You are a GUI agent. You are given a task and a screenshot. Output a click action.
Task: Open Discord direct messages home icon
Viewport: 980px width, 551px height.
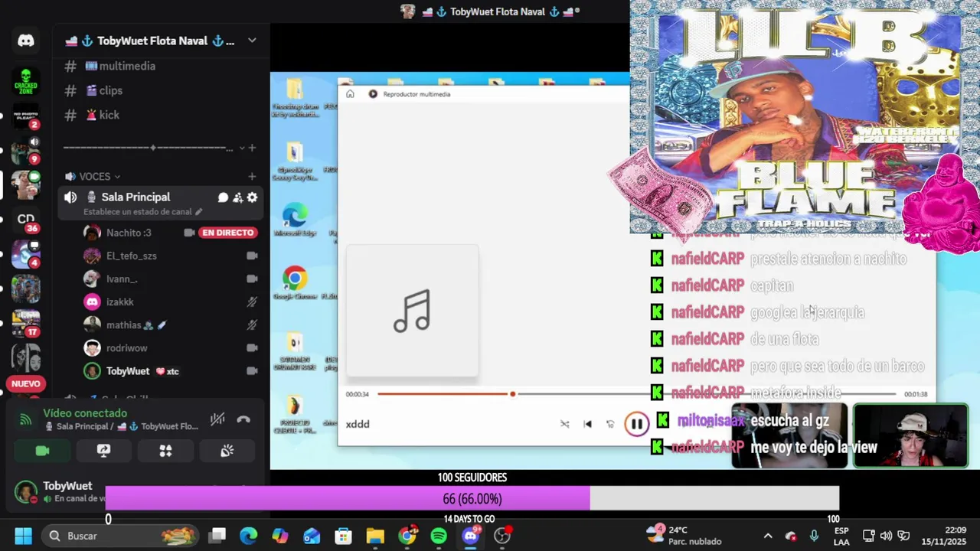(26, 41)
